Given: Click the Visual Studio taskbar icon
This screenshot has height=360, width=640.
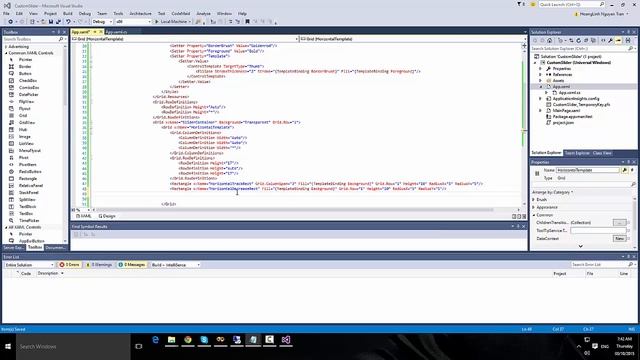Looking at the screenshot, I should point(286,340).
